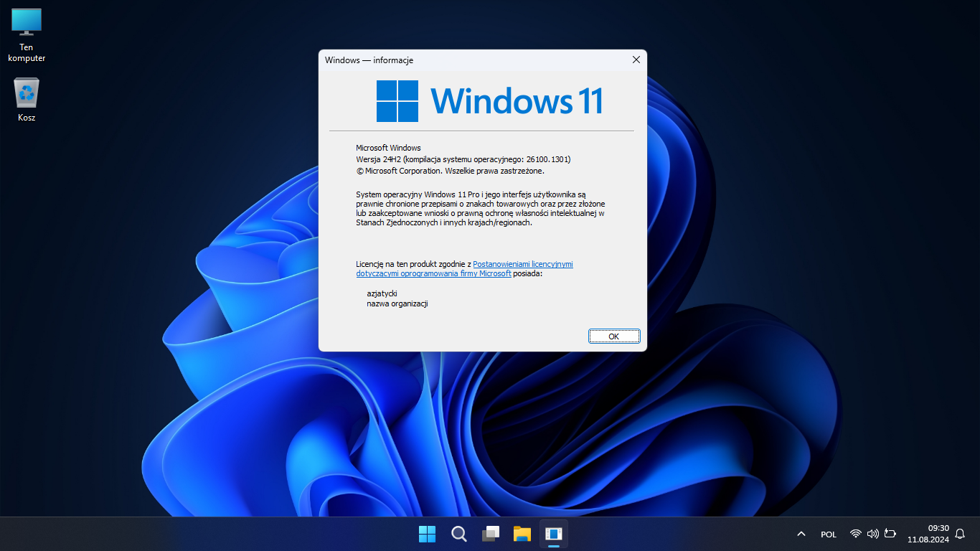980x551 pixels.
Task: Open the volume speaker tray icon
Action: [x=873, y=534]
